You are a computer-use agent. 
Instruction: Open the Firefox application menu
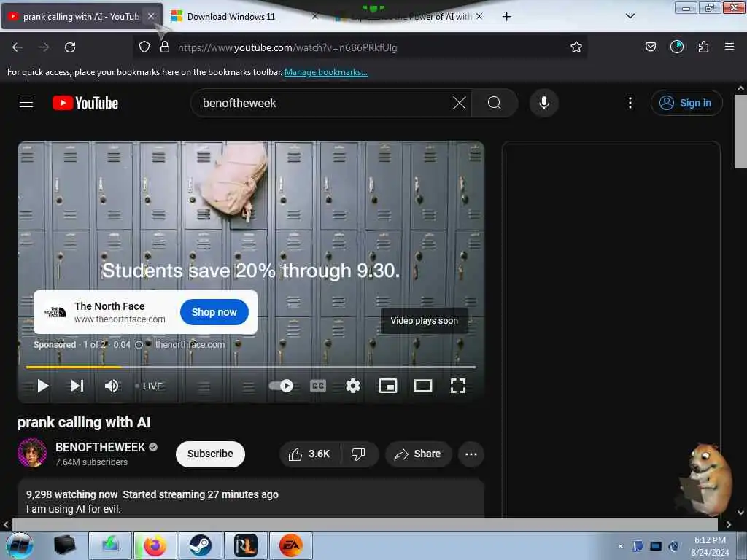[729, 47]
